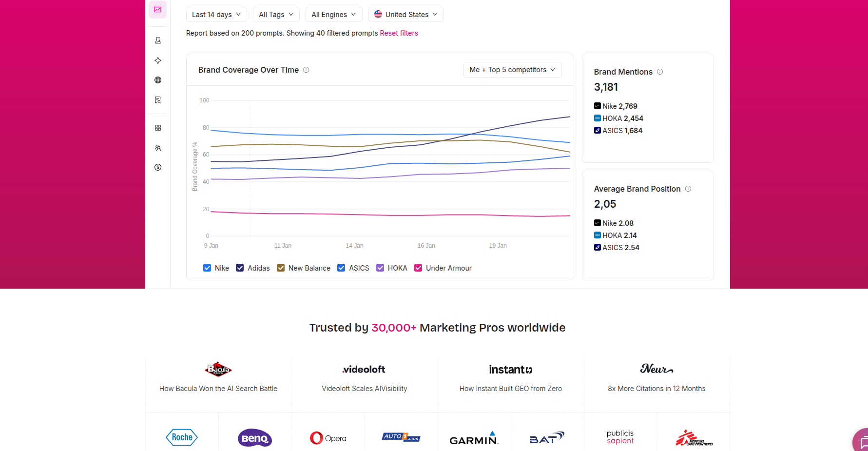868x451 pixels.
Task: Toggle the ASICS legend checkbox
Action: (x=341, y=268)
